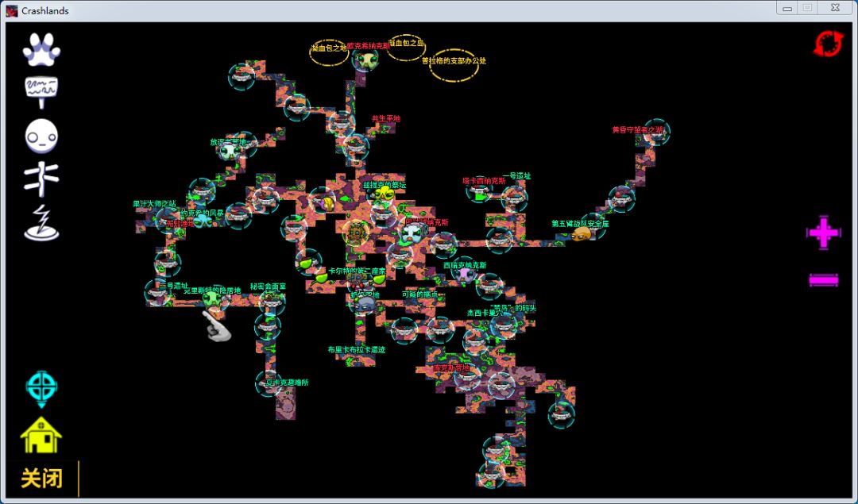The width and height of the screenshot is (858, 504).
Task: Click the telepad under 秘密会面室 label
Action: pos(272,302)
